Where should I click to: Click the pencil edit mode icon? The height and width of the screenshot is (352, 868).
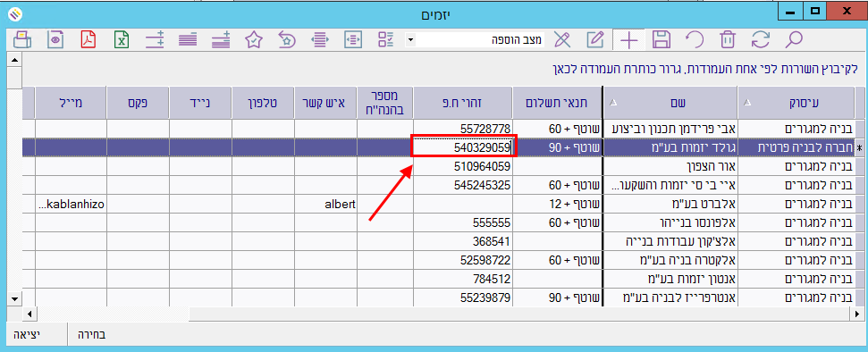pyautogui.click(x=595, y=40)
